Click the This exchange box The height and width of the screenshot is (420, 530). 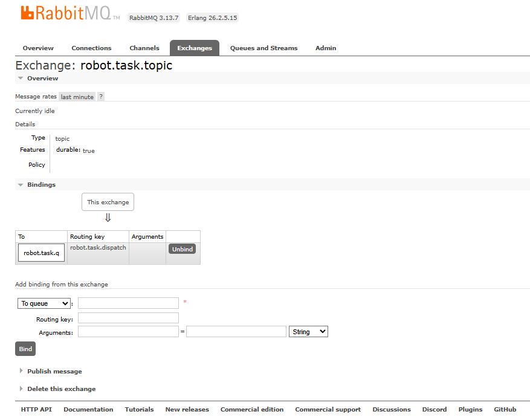(x=108, y=202)
